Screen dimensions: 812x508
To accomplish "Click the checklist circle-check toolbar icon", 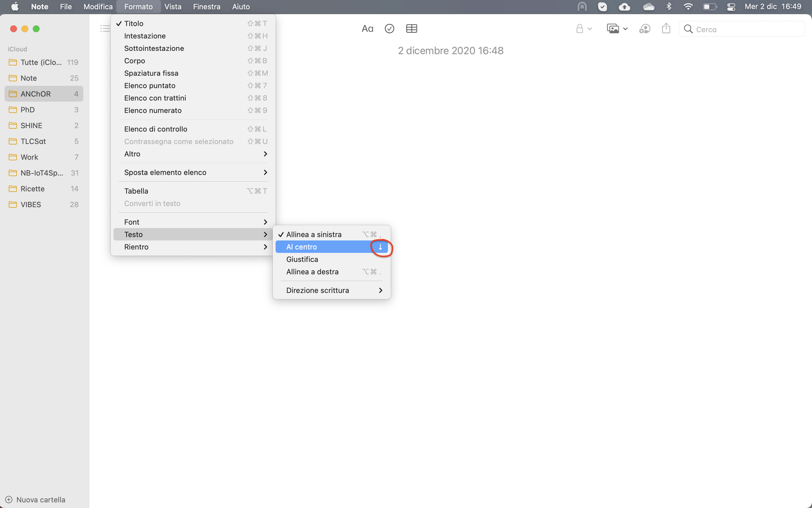I will pos(389,29).
